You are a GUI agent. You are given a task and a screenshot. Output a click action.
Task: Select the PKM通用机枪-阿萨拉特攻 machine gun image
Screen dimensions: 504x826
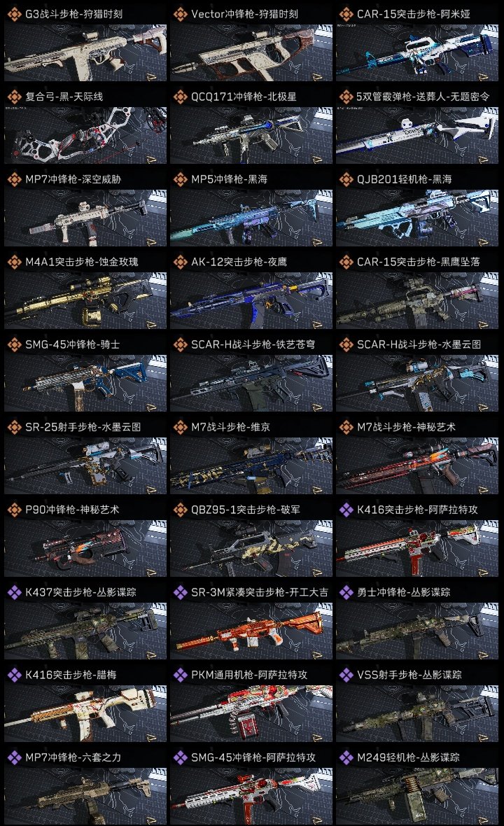coord(251,714)
